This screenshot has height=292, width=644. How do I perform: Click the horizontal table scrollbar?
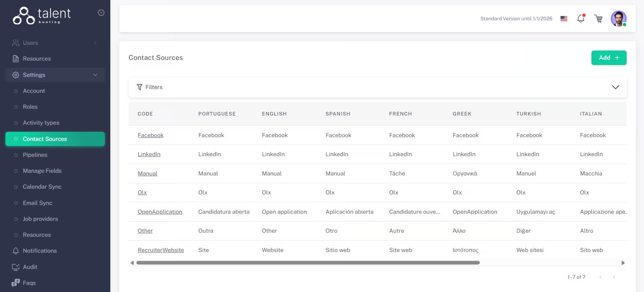pyautogui.click(x=308, y=263)
